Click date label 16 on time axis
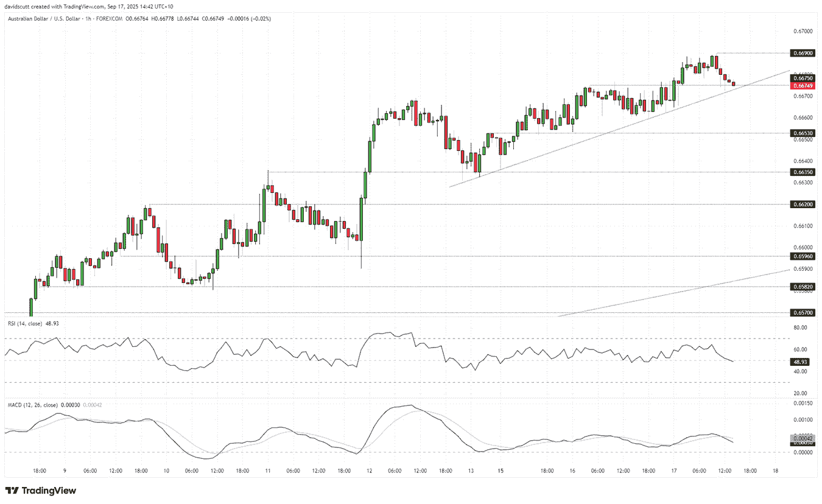Image resolution: width=822 pixels, height=504 pixels. pos(572,471)
